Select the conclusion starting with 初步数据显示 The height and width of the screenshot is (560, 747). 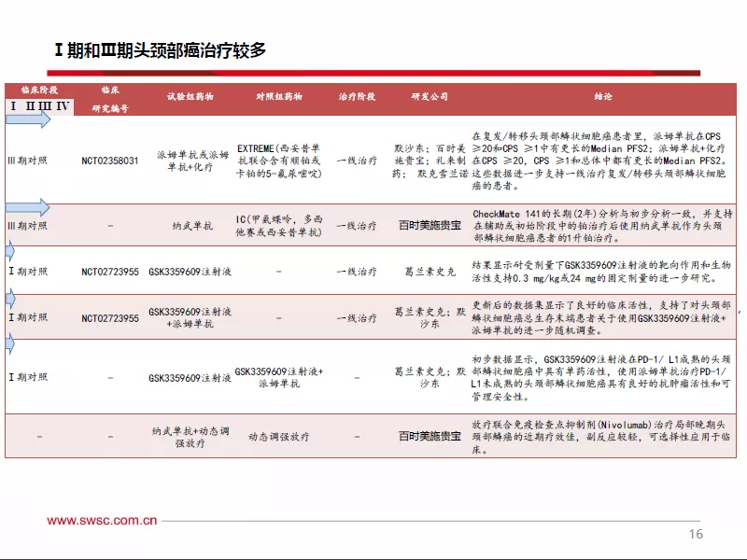600,378
